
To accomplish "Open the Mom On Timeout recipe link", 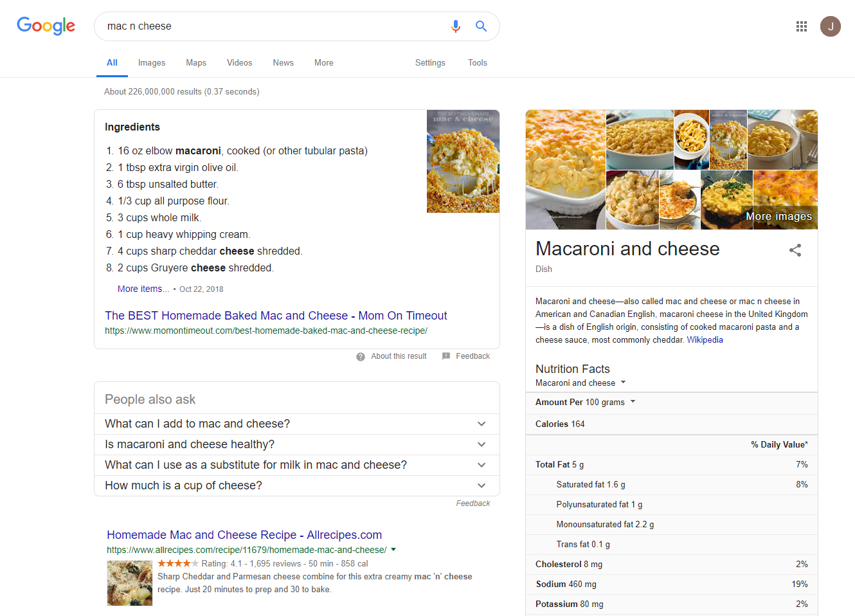I will coord(276,316).
